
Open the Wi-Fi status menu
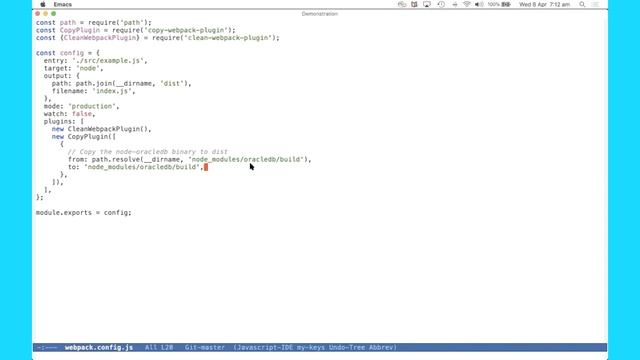[x=467, y=4]
